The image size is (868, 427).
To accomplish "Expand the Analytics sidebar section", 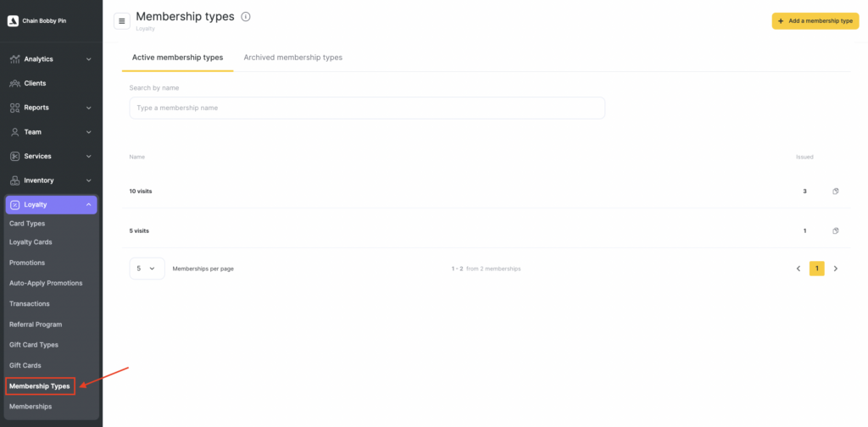I will click(51, 59).
